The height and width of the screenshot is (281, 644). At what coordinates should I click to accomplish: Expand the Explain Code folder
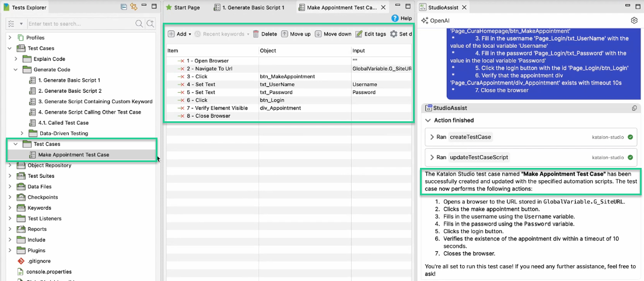pyautogui.click(x=16, y=59)
